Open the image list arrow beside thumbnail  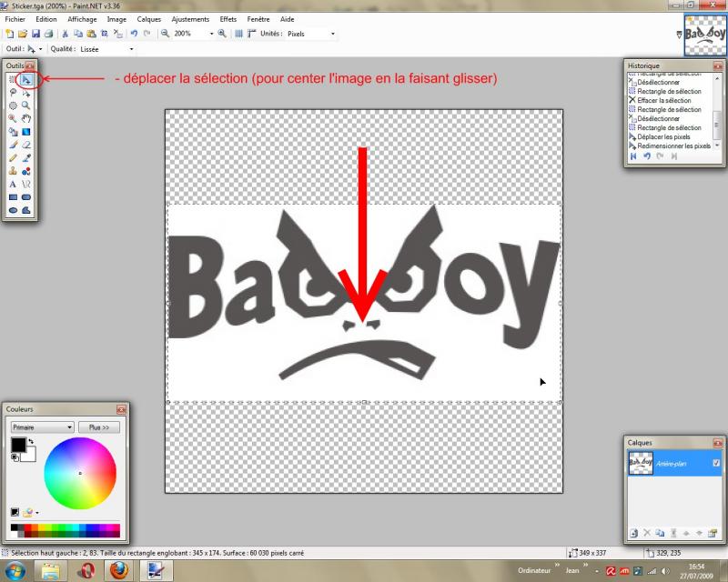tap(679, 35)
